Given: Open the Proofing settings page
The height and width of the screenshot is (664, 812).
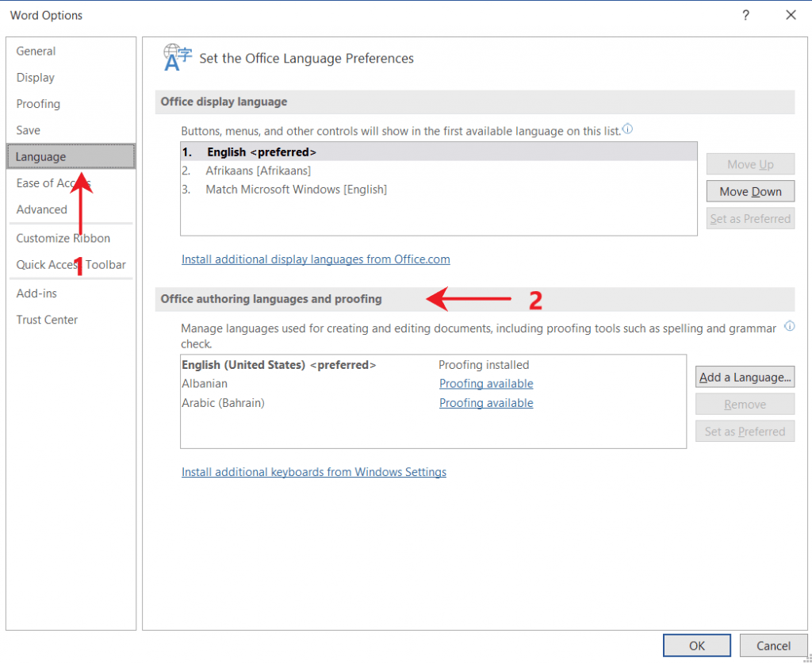Looking at the screenshot, I should coord(38,104).
